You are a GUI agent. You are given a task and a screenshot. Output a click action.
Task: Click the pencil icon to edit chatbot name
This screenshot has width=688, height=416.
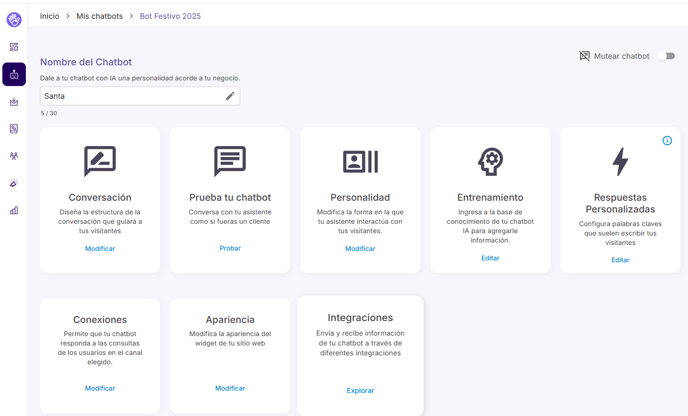click(x=230, y=96)
